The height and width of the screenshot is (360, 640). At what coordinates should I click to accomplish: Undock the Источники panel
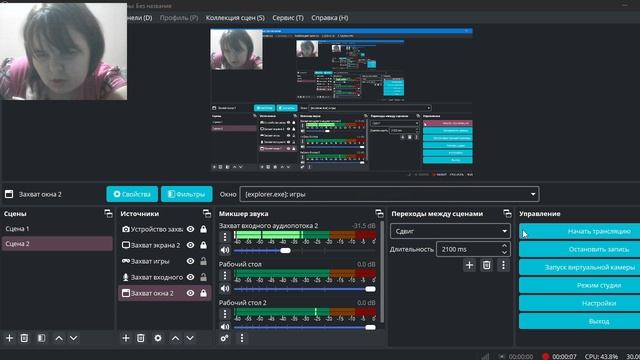point(207,213)
